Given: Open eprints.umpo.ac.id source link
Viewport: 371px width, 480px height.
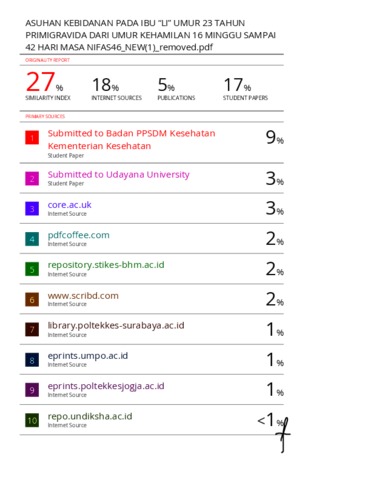Looking at the screenshot, I should (x=88, y=356).
